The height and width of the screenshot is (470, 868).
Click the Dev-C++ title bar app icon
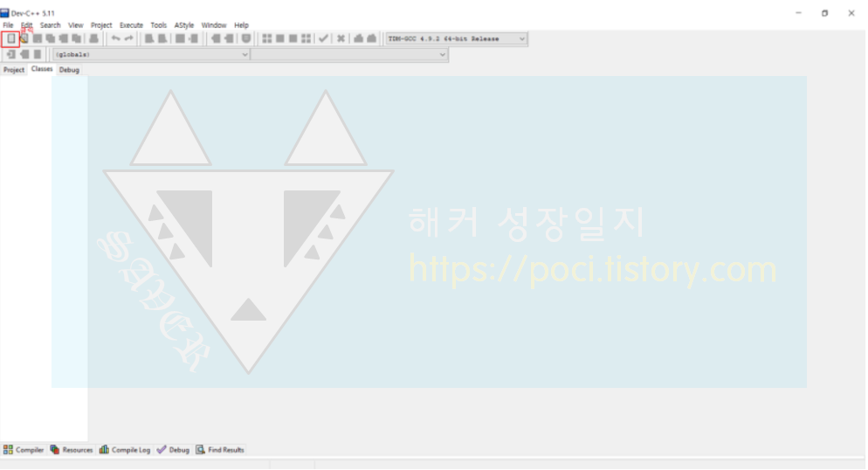coord(5,13)
